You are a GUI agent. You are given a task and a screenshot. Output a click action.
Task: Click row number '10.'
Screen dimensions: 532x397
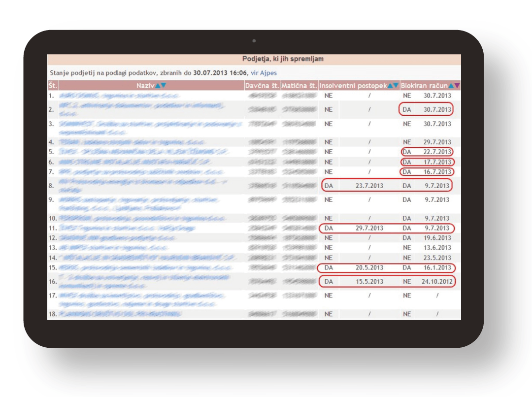[53, 218]
